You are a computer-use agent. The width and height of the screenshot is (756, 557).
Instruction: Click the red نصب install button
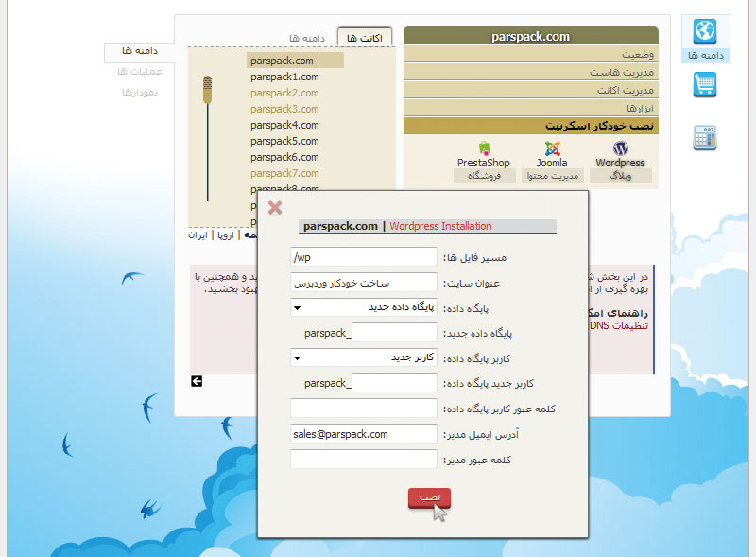click(x=429, y=497)
